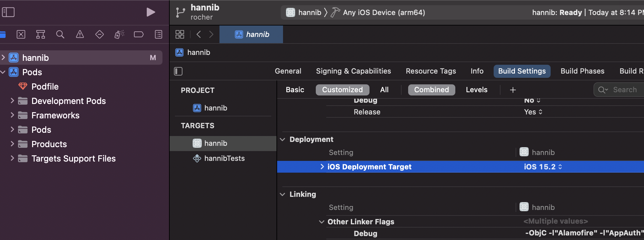This screenshot has height=240, width=644.
Task: Open the Debug navigator spray icon
Action: pos(119,34)
